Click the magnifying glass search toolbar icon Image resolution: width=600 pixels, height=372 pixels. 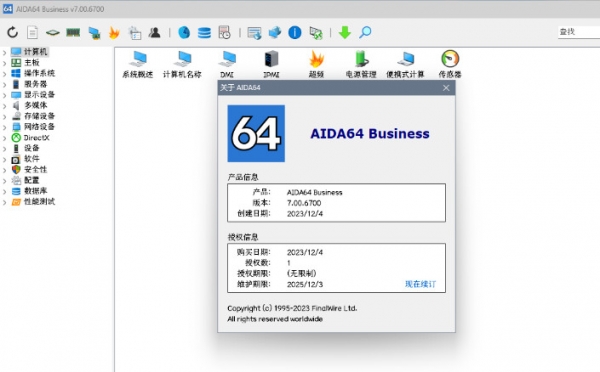pos(365,33)
